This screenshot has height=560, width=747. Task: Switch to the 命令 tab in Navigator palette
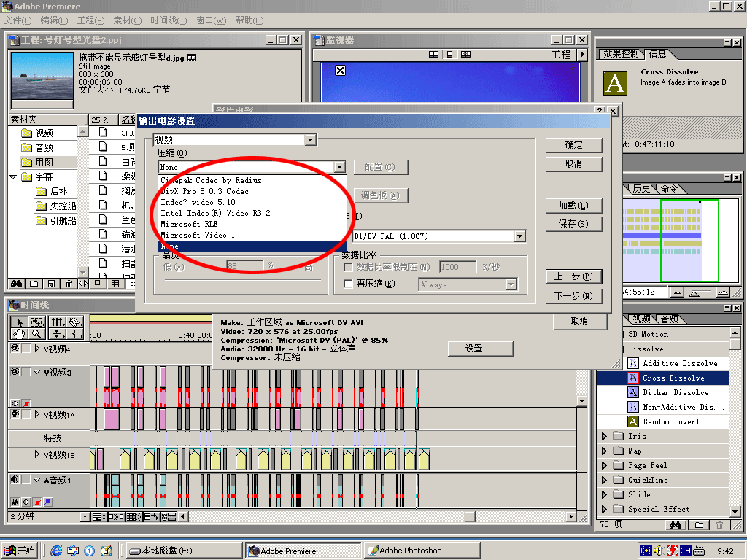pyautogui.click(x=670, y=189)
